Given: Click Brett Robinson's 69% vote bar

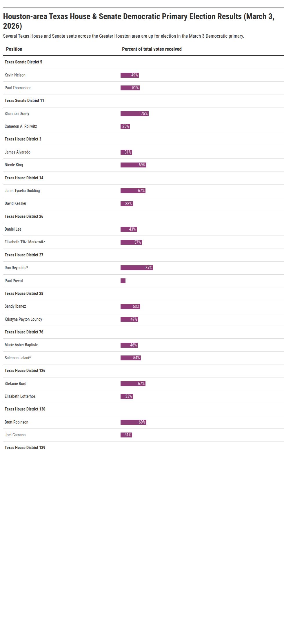Looking at the screenshot, I should tap(133, 422).
